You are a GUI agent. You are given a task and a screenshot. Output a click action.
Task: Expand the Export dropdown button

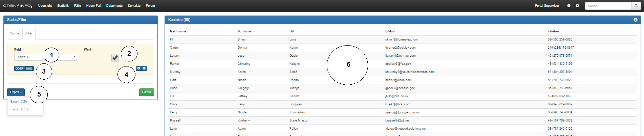[16, 92]
